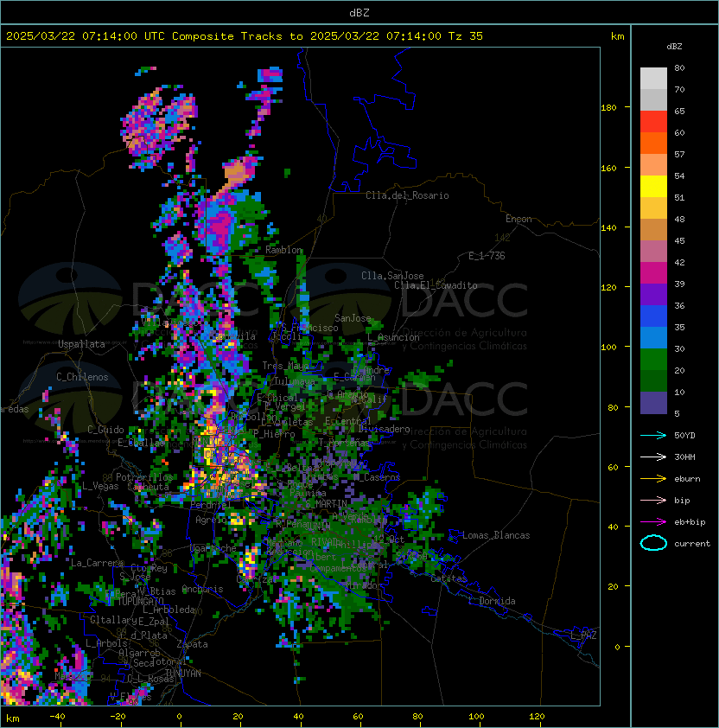Click the Clla.del_Rosario map label
This screenshot has width=719, height=728.
[x=407, y=195]
